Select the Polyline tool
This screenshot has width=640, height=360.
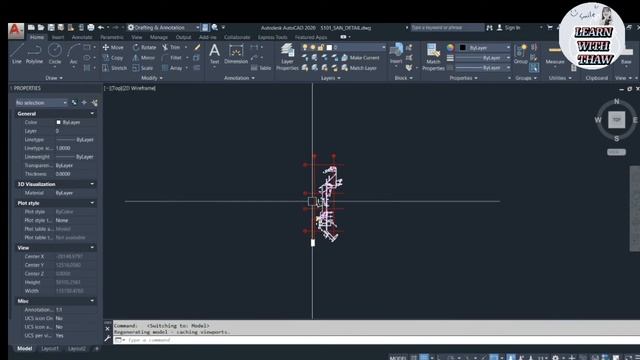(x=34, y=54)
